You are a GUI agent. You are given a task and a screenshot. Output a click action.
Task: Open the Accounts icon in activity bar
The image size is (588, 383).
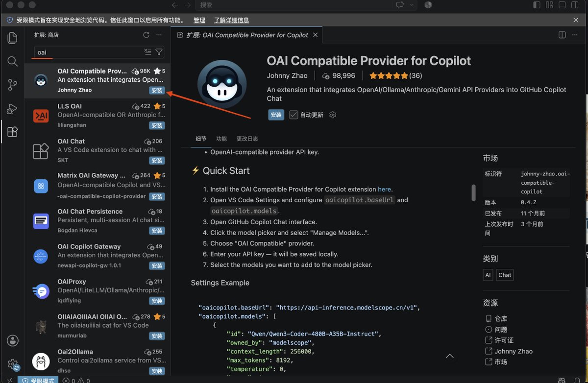coord(13,341)
